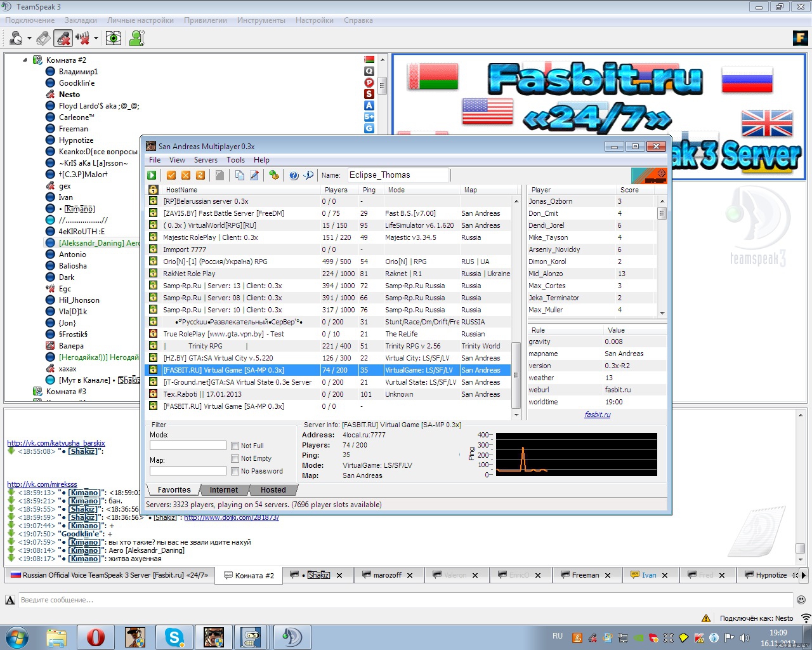This screenshot has width=812, height=650.
Task: Click the lock icon column header in server list
Action: point(153,190)
